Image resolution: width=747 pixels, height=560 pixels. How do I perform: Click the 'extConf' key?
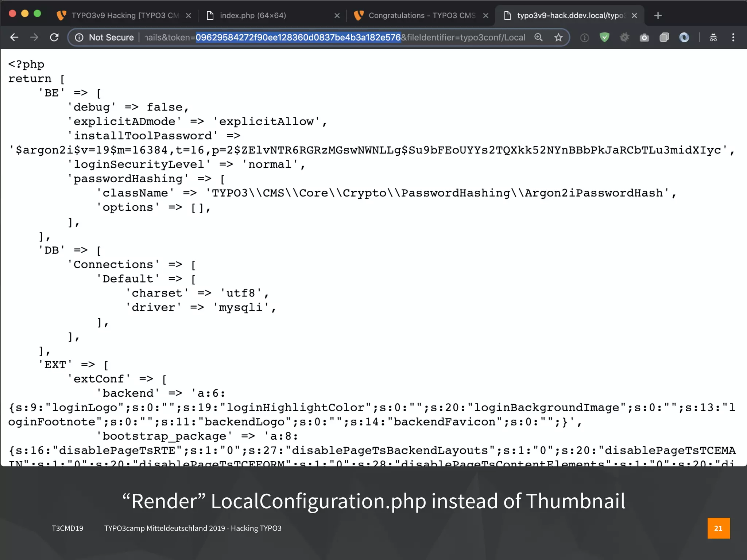coord(99,379)
